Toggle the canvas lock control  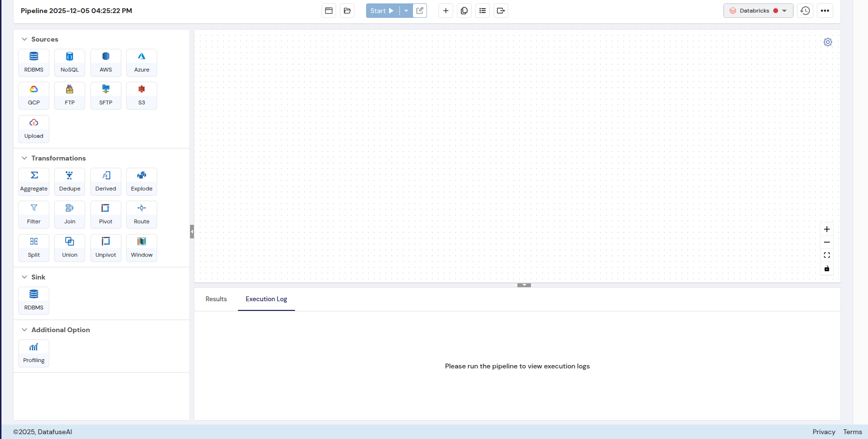[x=826, y=268]
